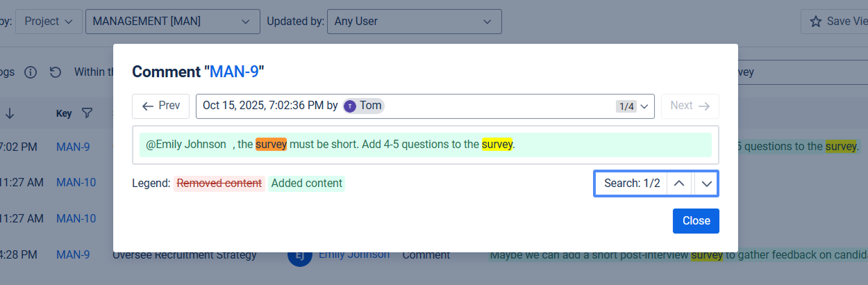Go to previous search match with up chevron

[680, 184]
